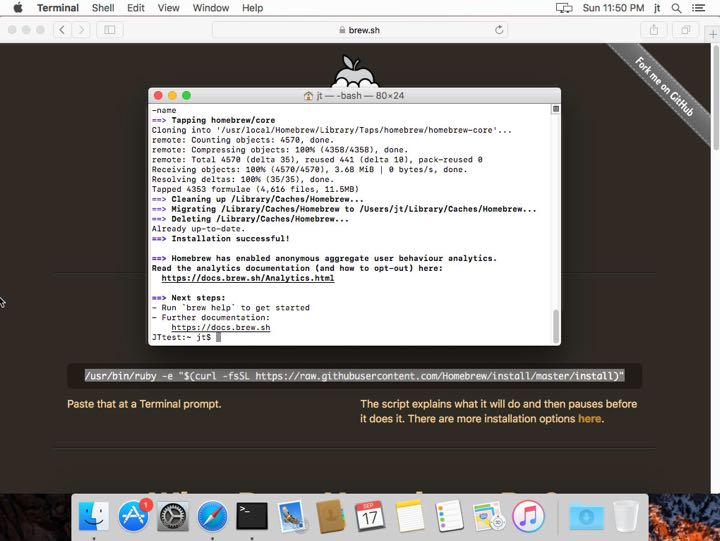The height and width of the screenshot is (541, 720).
Task: Click the highlighted ruby install command
Action: click(x=354, y=376)
